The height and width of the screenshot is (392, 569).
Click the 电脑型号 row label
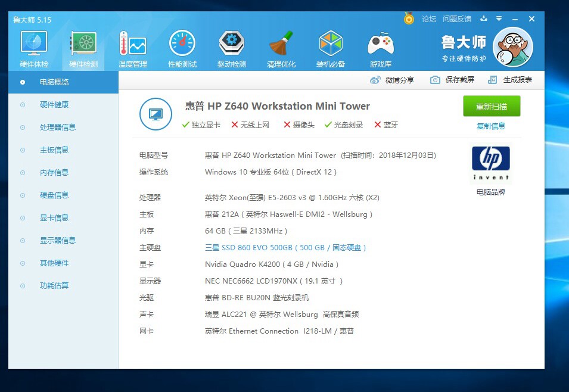154,155
